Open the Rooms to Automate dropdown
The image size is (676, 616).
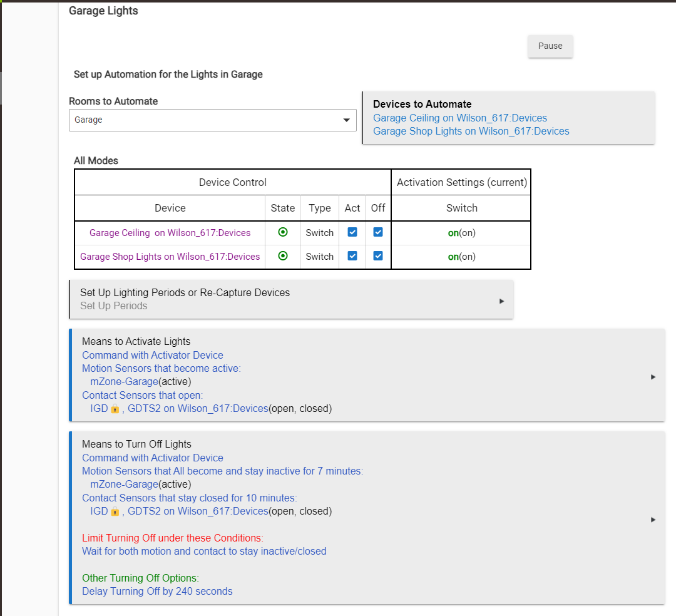(x=346, y=120)
